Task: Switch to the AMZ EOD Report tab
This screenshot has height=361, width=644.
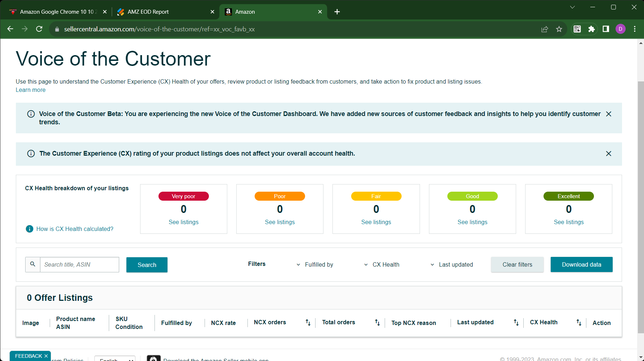Action: [166, 12]
